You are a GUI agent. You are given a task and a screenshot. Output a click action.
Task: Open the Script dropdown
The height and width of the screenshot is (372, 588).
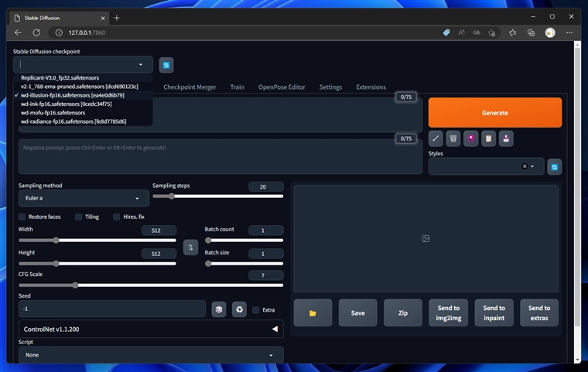151,355
